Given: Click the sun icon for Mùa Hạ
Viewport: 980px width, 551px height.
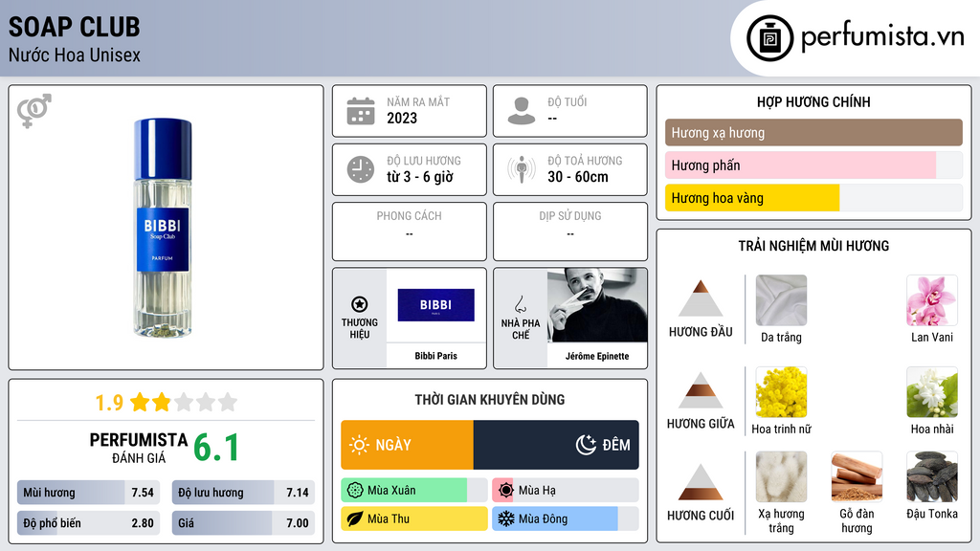Looking at the screenshot, I should tap(506, 491).
